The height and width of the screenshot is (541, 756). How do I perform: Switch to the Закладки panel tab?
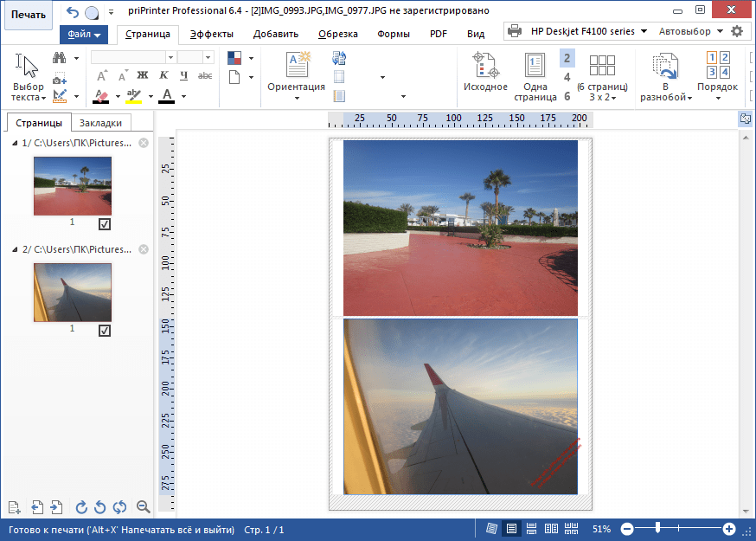(100, 123)
